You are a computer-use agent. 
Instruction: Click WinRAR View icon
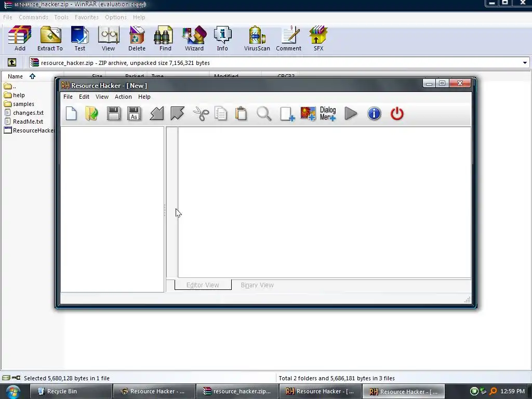pos(108,38)
